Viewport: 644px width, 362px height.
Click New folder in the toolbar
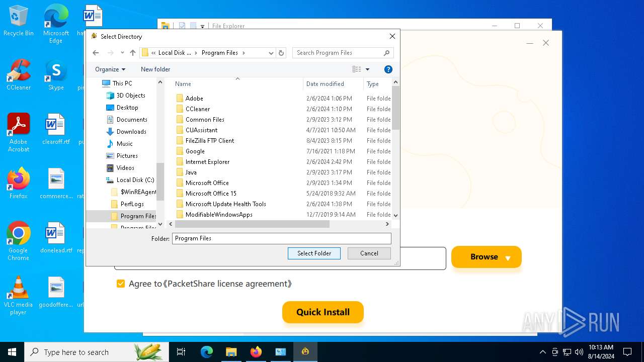155,69
